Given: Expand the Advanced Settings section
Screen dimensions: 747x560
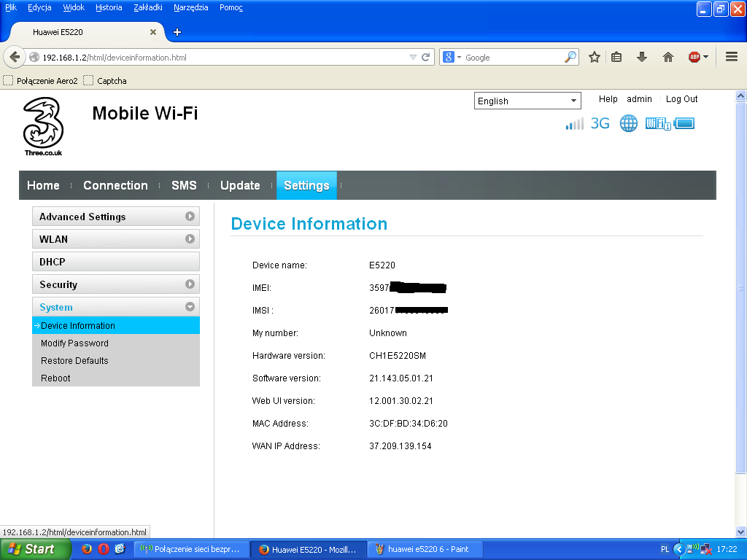Looking at the screenshot, I should point(116,217).
